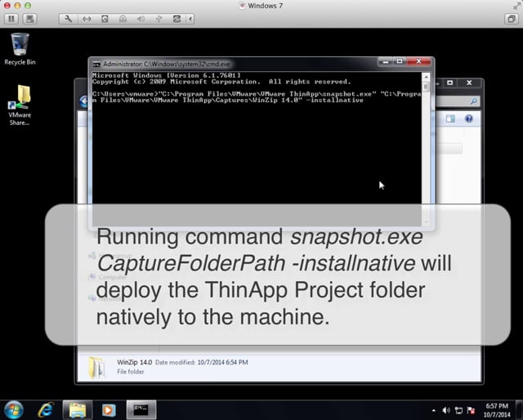Screen dimensions: 523x420
Task: Open the cmd window's title bar icon menu
Action: pos(96,64)
